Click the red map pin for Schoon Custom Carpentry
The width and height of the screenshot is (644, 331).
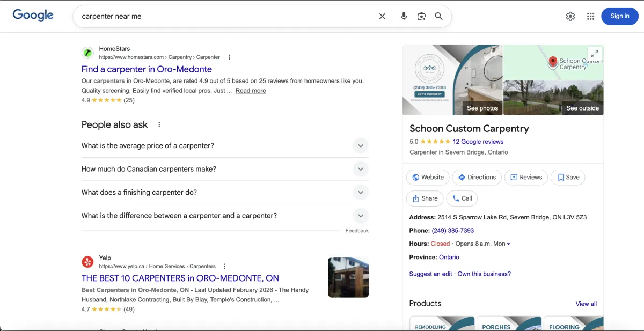(x=553, y=62)
